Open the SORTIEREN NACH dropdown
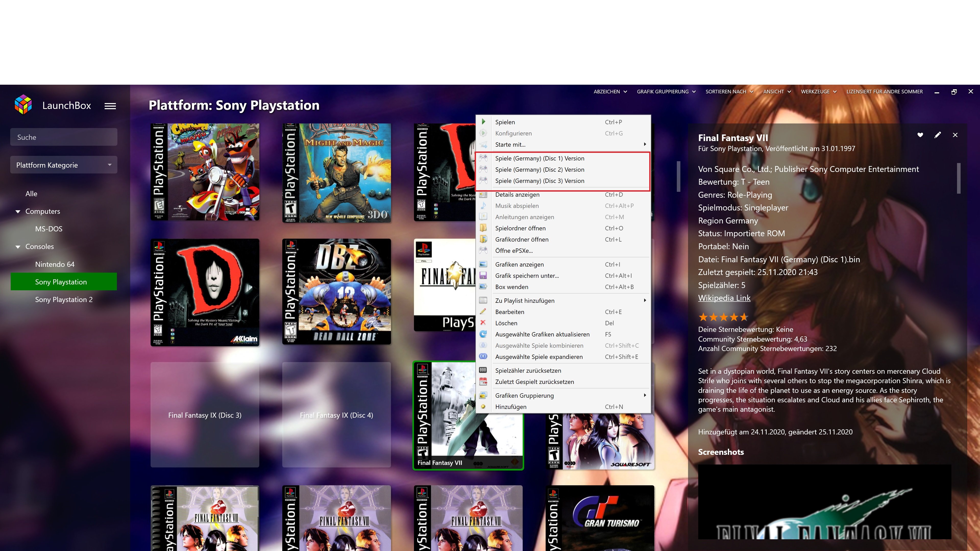 coord(729,92)
